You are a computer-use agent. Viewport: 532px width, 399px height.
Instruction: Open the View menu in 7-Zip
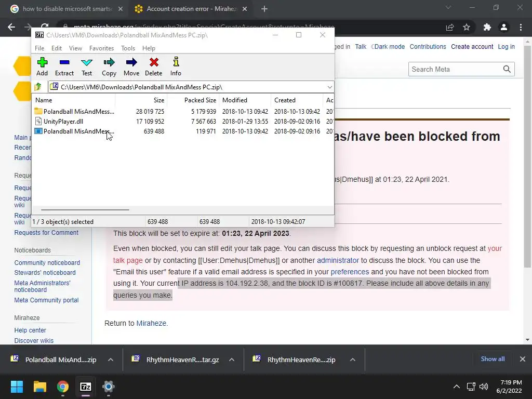pos(75,48)
